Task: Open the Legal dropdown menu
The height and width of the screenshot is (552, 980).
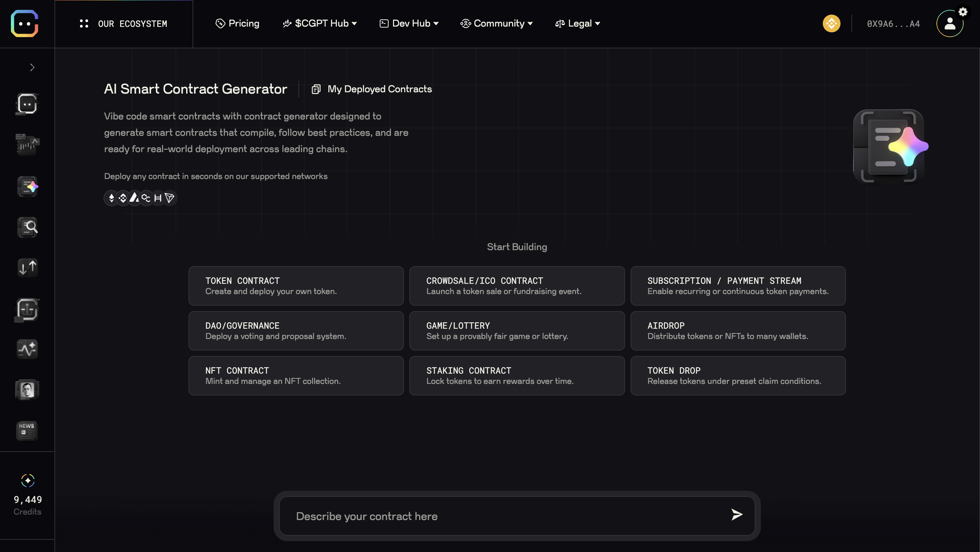Action: tap(577, 23)
